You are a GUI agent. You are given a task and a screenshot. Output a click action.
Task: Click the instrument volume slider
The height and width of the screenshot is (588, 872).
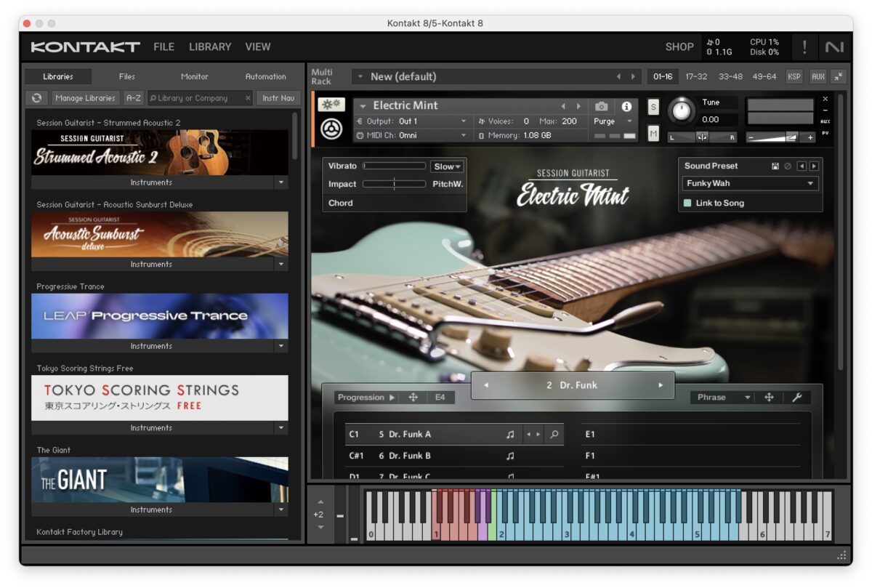[x=780, y=137]
